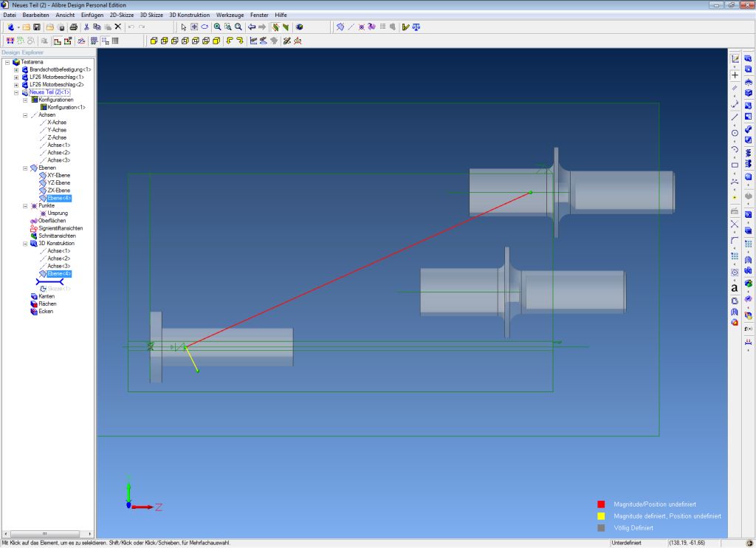This screenshot has width=756, height=548.
Task: Cut selection with the scissors icon
Action: (x=86, y=27)
